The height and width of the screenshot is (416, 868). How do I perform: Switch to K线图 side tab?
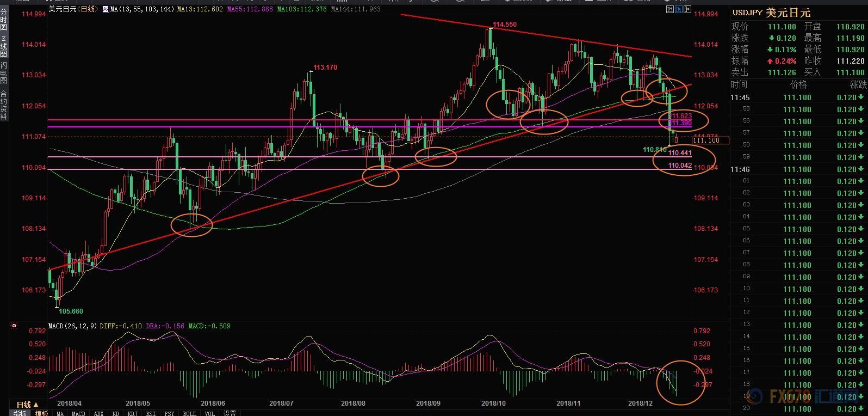4,46
